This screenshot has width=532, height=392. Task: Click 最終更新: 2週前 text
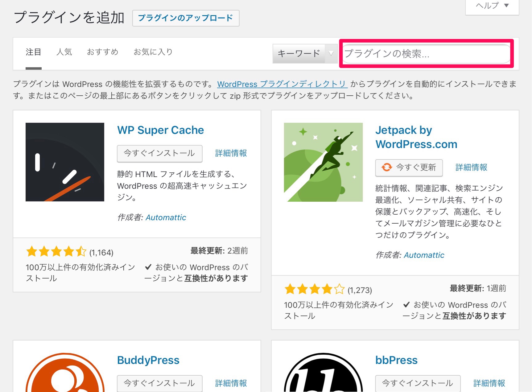(x=219, y=251)
